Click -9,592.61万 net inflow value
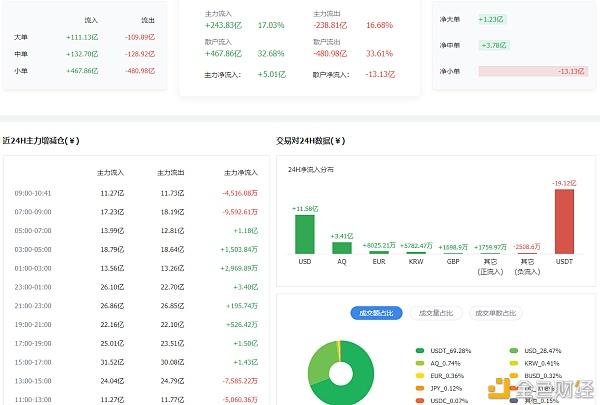 [240, 212]
